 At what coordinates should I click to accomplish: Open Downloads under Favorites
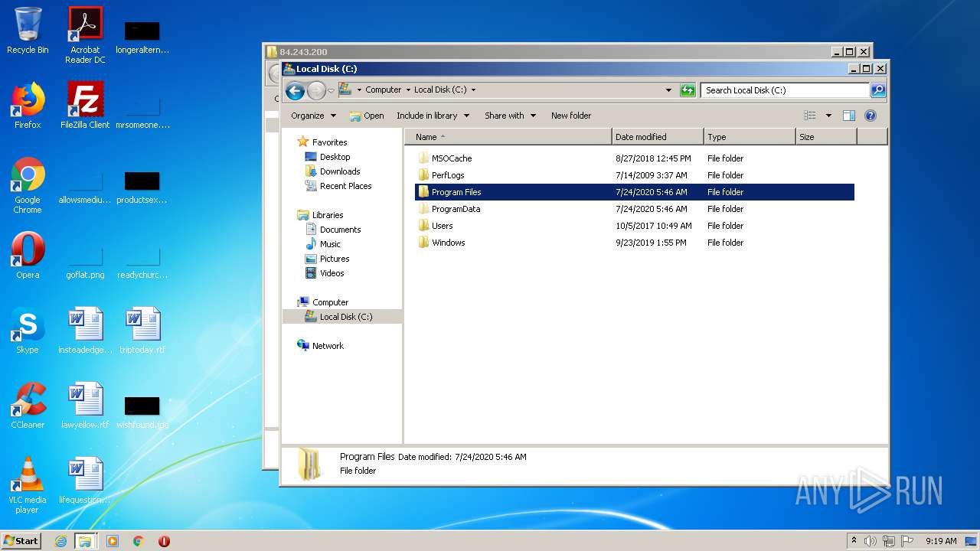coord(340,171)
